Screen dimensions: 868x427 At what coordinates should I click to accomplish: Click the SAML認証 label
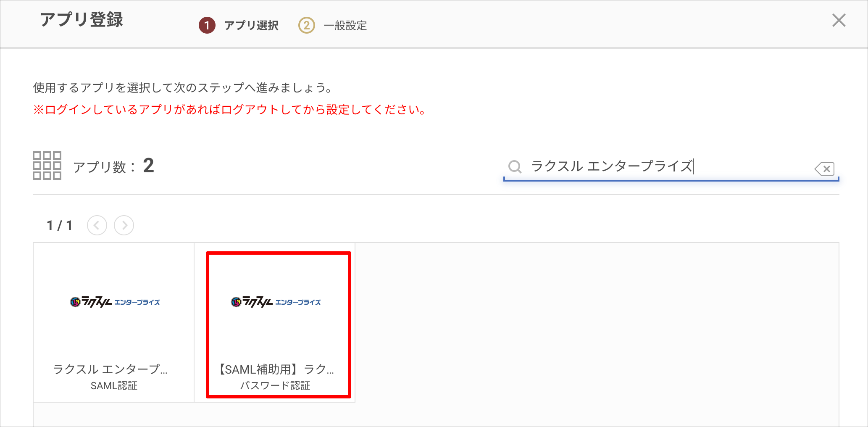[114, 386]
